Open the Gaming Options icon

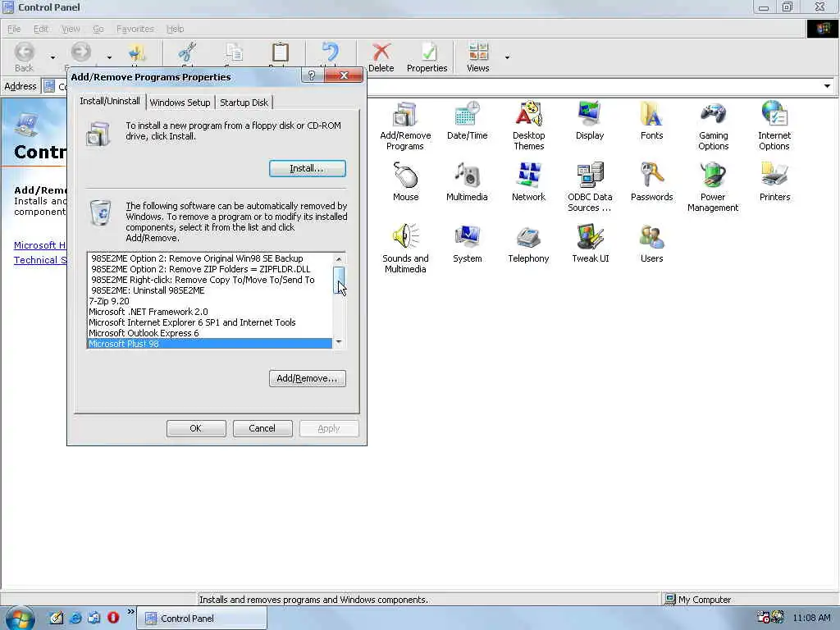click(713, 126)
